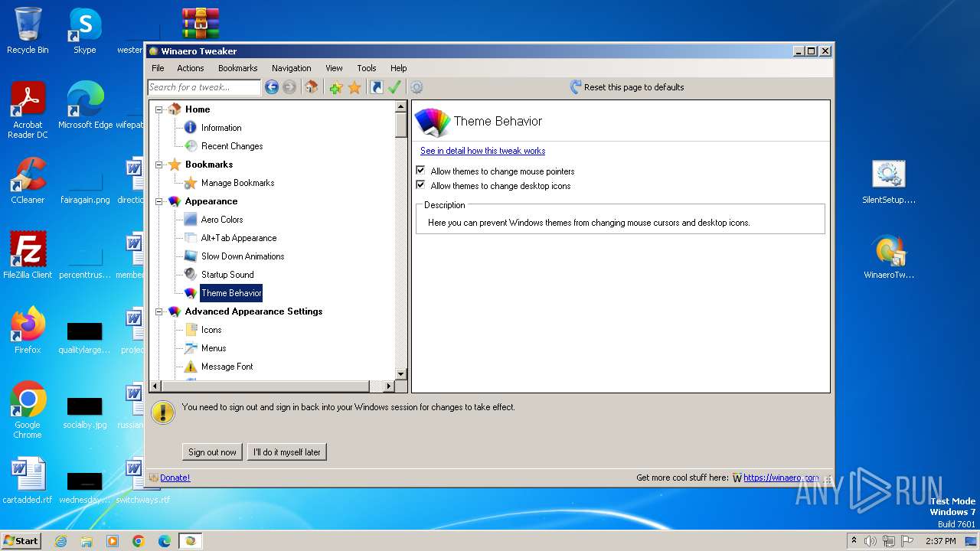Open the Actions menu

[191, 68]
